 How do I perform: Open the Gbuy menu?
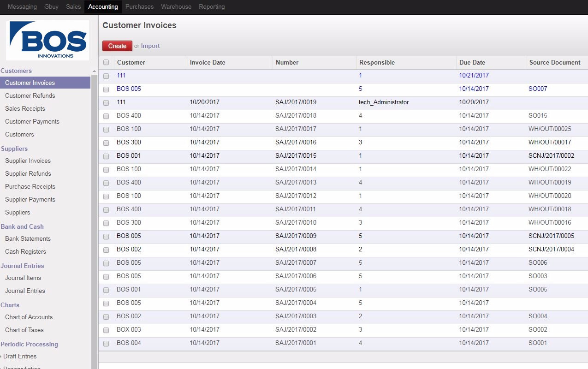pos(51,7)
